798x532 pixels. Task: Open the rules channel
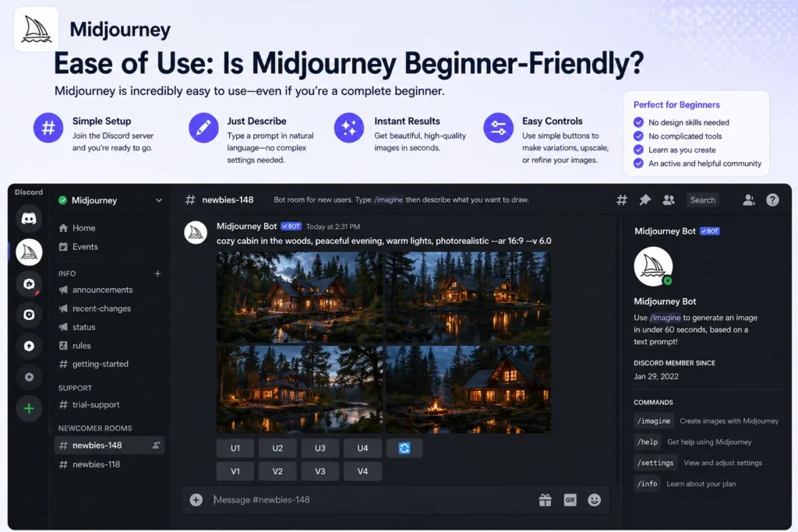[x=109, y=346]
